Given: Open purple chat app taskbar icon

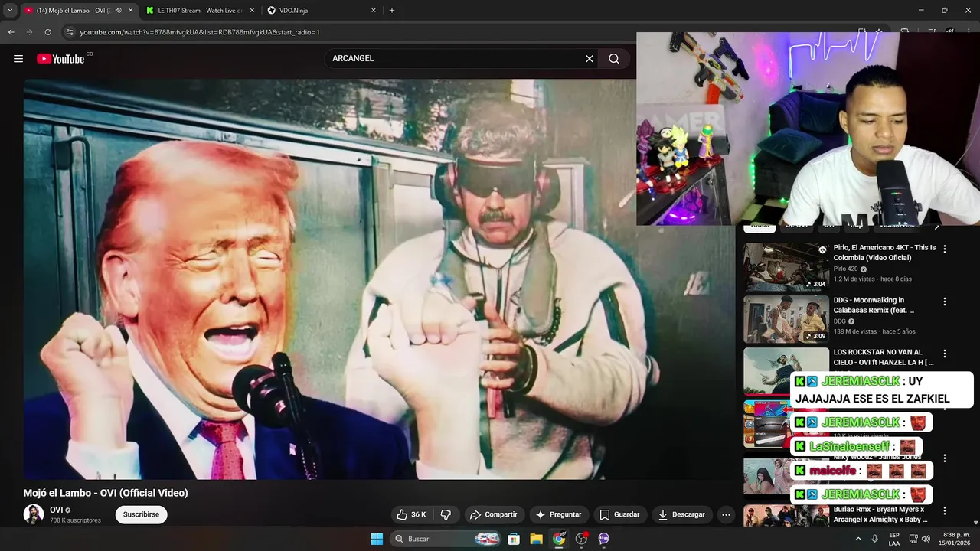Looking at the screenshot, I should click(603, 539).
